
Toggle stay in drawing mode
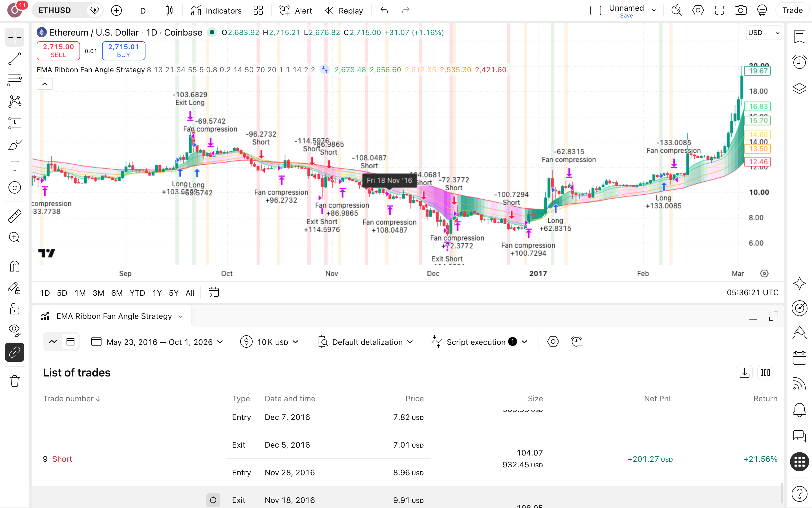pyautogui.click(x=14, y=288)
